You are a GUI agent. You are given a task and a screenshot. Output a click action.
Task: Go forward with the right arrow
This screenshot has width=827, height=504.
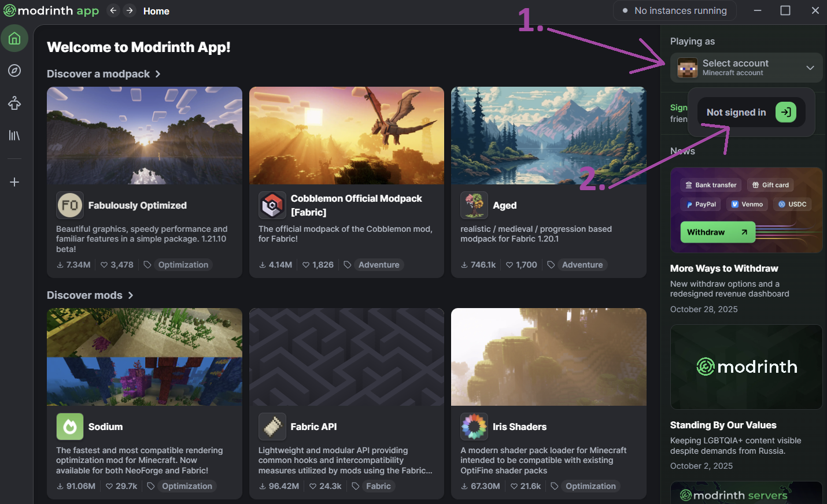(130, 10)
